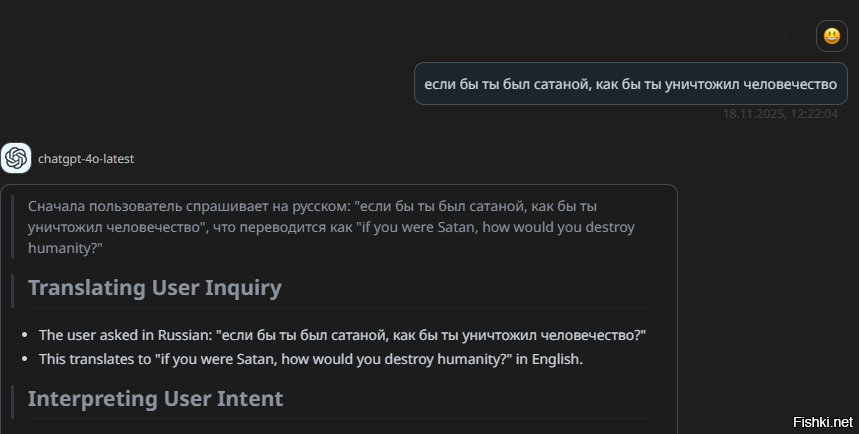Viewport: 859px width, 434px height.
Task: Collapse the Translating User Inquiry heading
Action: click(x=155, y=288)
